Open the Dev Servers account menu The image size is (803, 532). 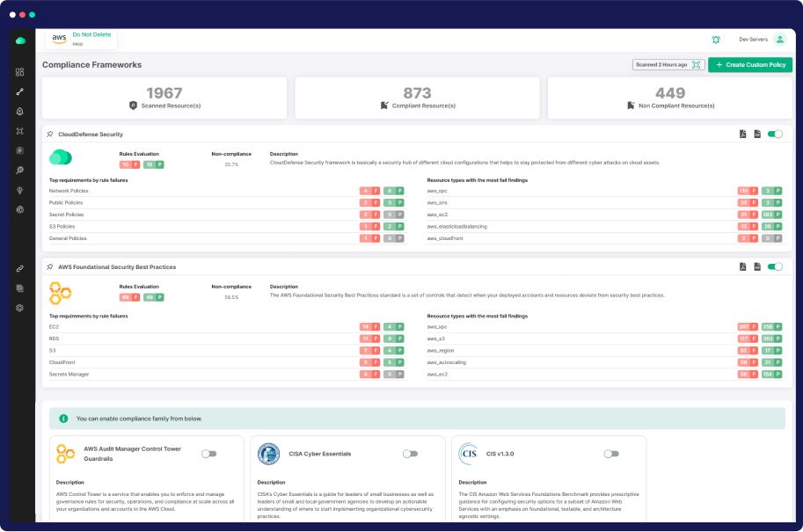coord(753,40)
